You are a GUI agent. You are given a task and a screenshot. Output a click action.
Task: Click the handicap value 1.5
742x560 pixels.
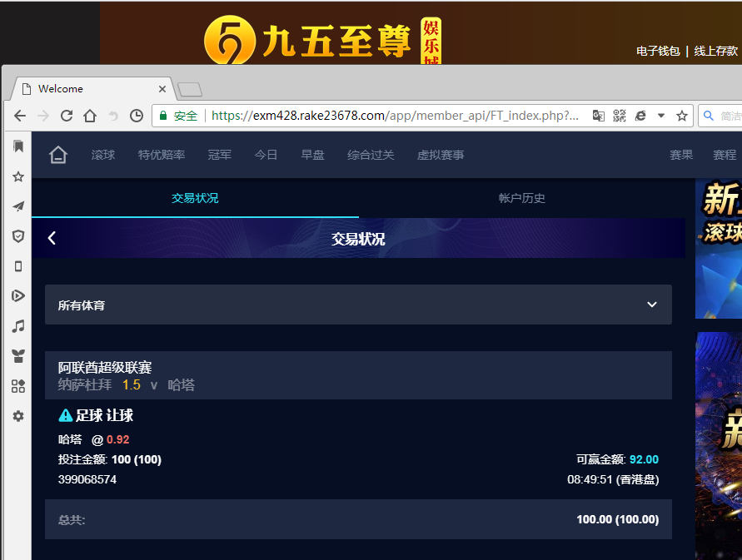coord(132,385)
